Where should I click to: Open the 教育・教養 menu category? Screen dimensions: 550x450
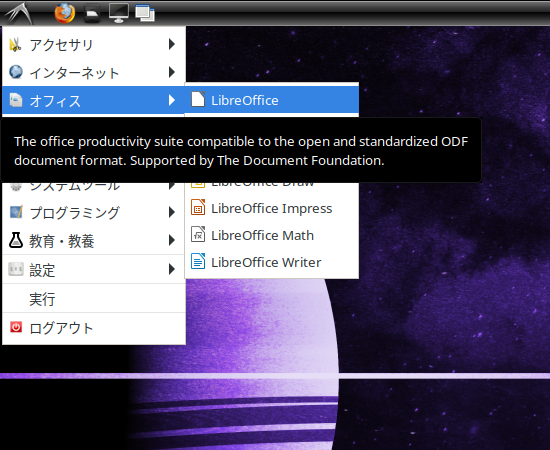click(94, 241)
